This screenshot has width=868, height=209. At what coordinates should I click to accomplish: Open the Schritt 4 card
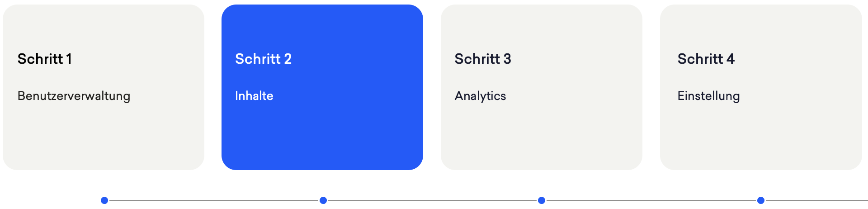761,87
